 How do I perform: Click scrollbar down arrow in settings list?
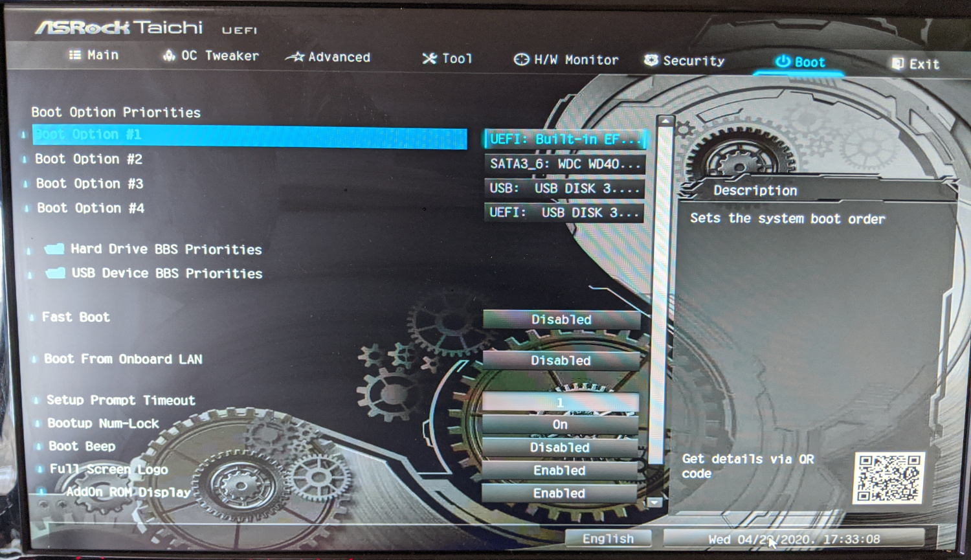tap(655, 502)
